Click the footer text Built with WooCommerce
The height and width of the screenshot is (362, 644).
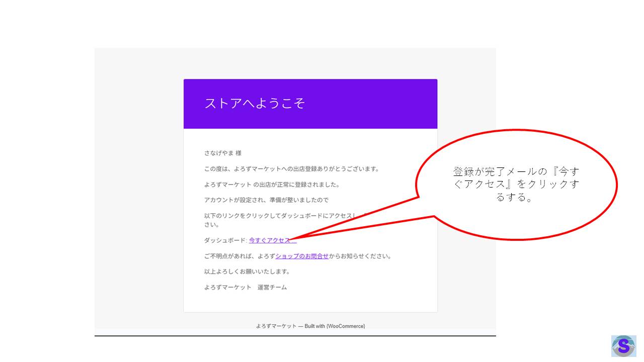click(335, 326)
